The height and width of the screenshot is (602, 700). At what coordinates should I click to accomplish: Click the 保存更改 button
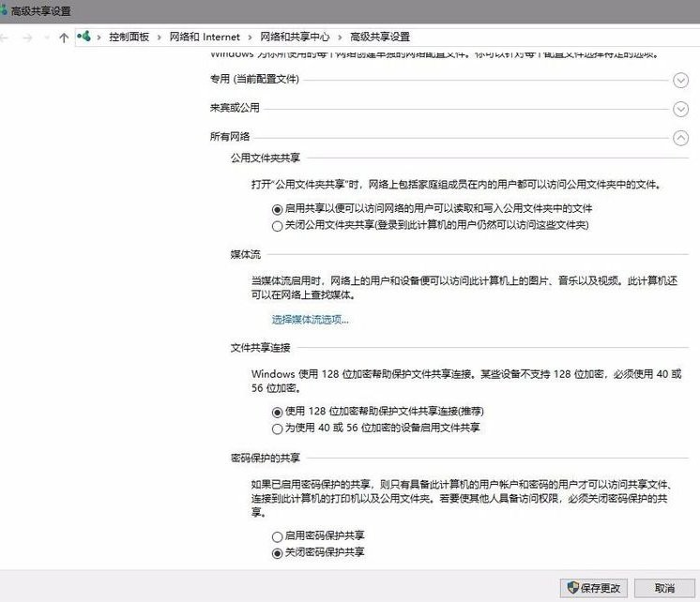click(592, 588)
